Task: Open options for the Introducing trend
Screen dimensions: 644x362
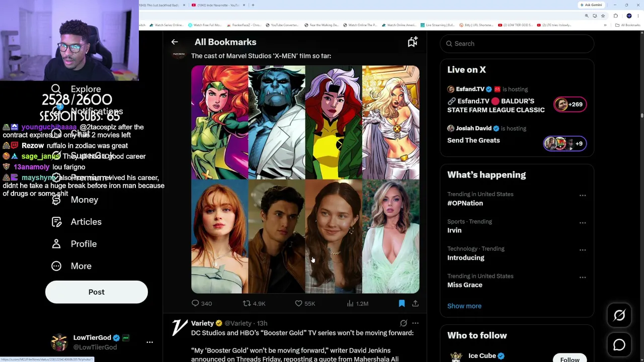Action: 583,249
